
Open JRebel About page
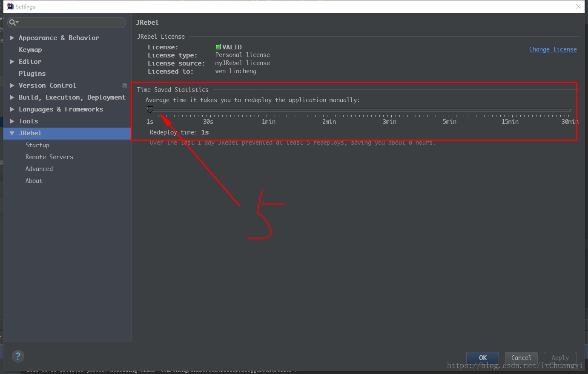[x=34, y=181]
